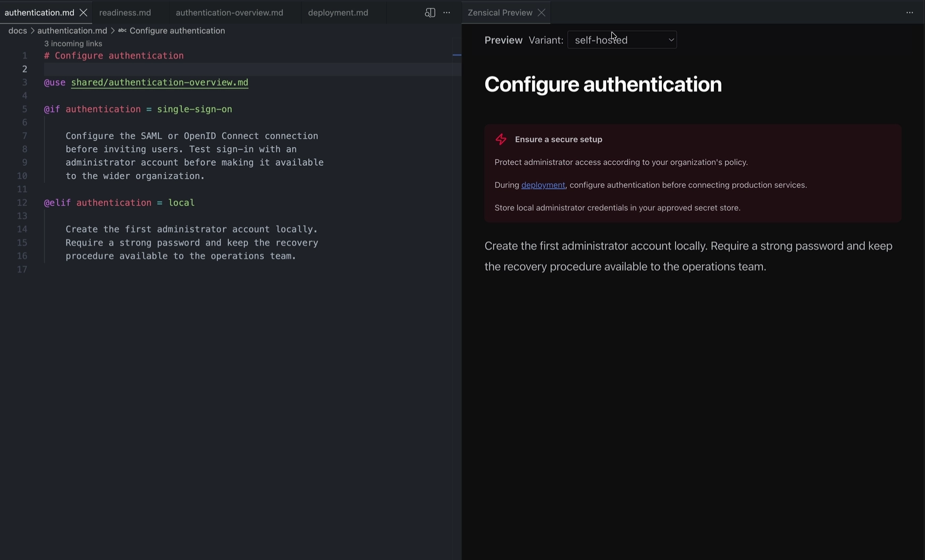Screen dimensions: 925x560
Task: Click 'procedure available to the operations team' line
Action: pos(181,256)
